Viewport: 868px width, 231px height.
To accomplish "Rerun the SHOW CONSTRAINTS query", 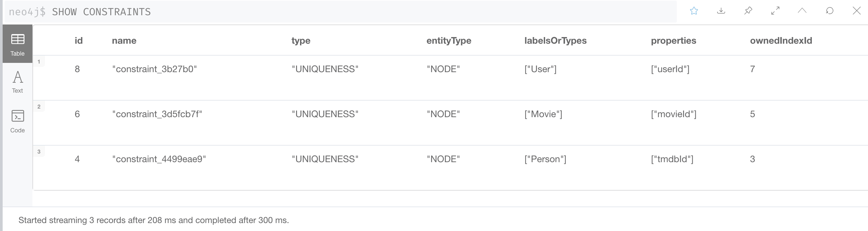I will click(830, 11).
